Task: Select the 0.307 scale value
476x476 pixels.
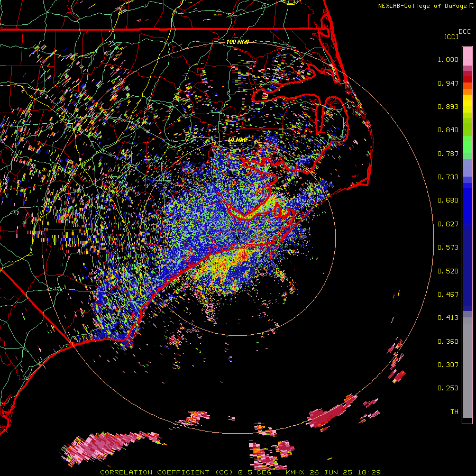Action: [448, 365]
